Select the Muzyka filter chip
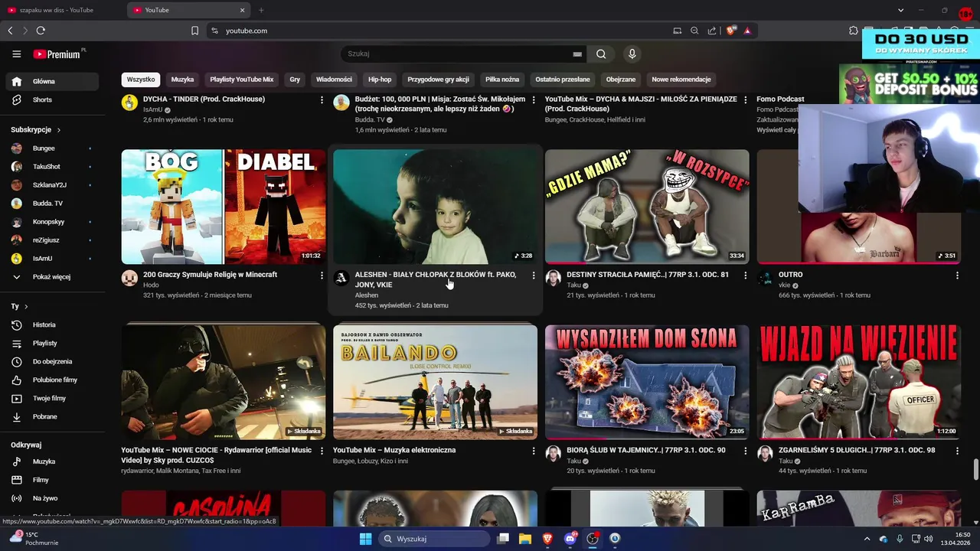 (x=182, y=80)
